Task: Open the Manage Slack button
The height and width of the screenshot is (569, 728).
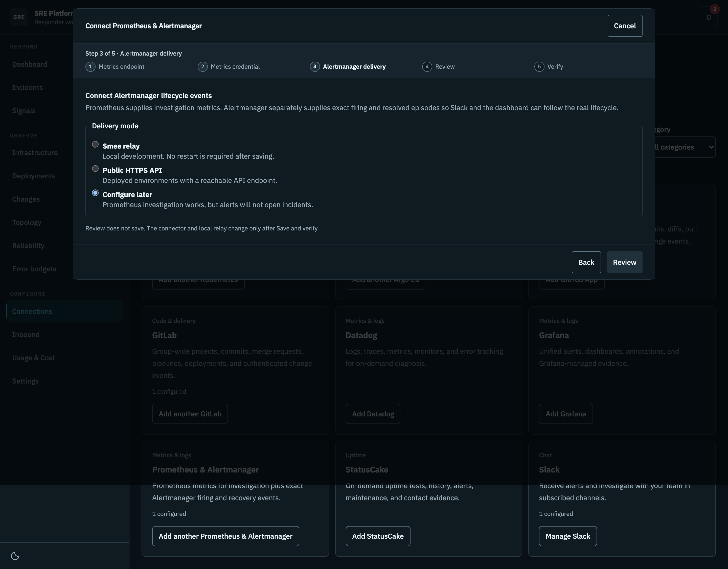Action: click(x=568, y=536)
